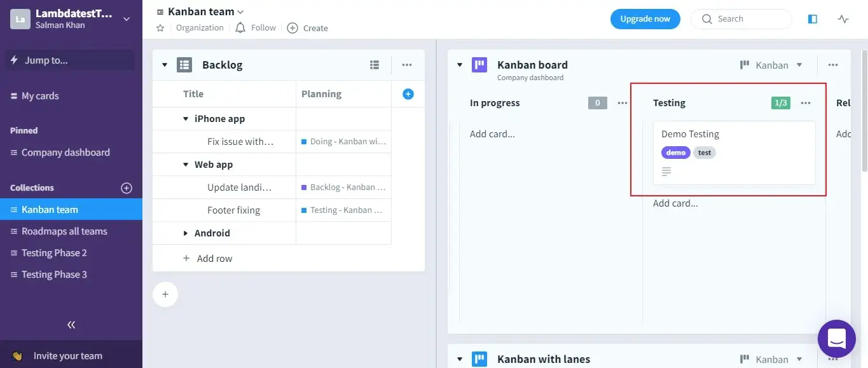Click the activity feed icon in the top bar

coord(843,19)
